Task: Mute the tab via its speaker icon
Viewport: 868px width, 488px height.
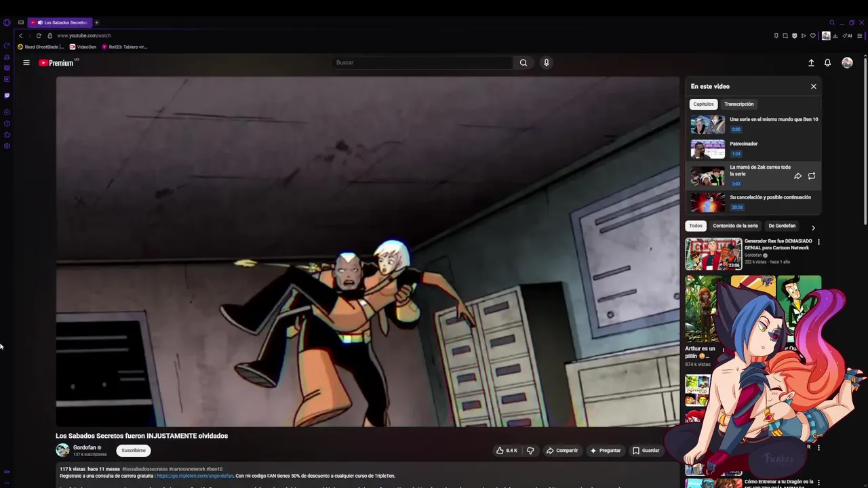Action: (x=40, y=22)
